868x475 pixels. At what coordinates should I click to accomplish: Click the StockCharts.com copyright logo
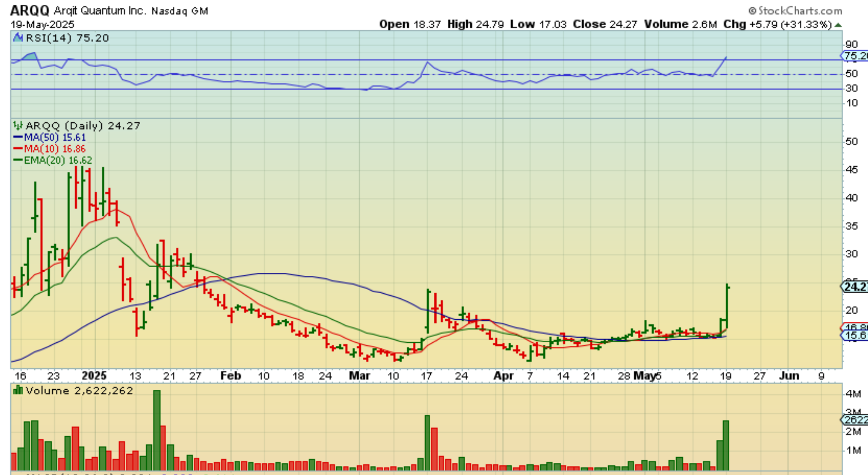(795, 10)
